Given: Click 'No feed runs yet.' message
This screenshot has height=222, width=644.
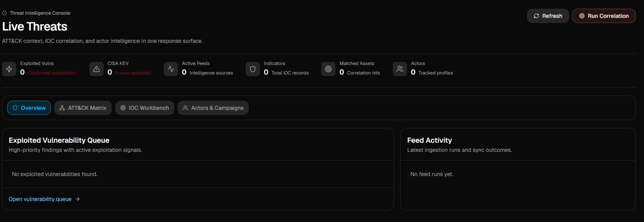Looking at the screenshot, I should (432, 174).
